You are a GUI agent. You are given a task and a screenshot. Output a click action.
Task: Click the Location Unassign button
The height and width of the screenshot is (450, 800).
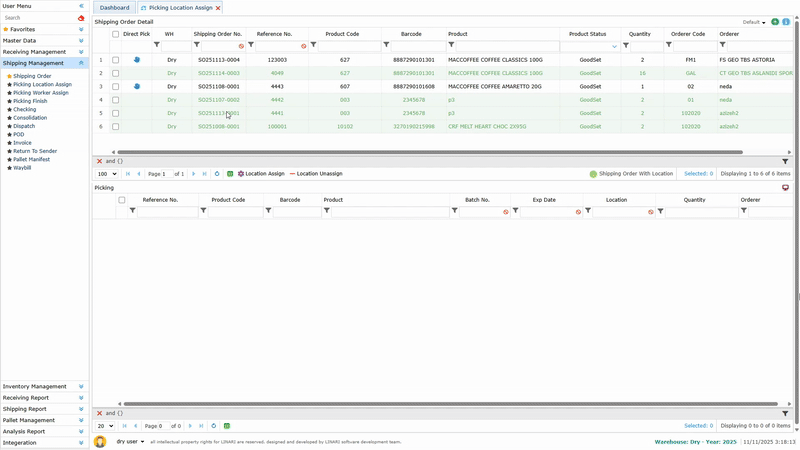[x=316, y=174]
